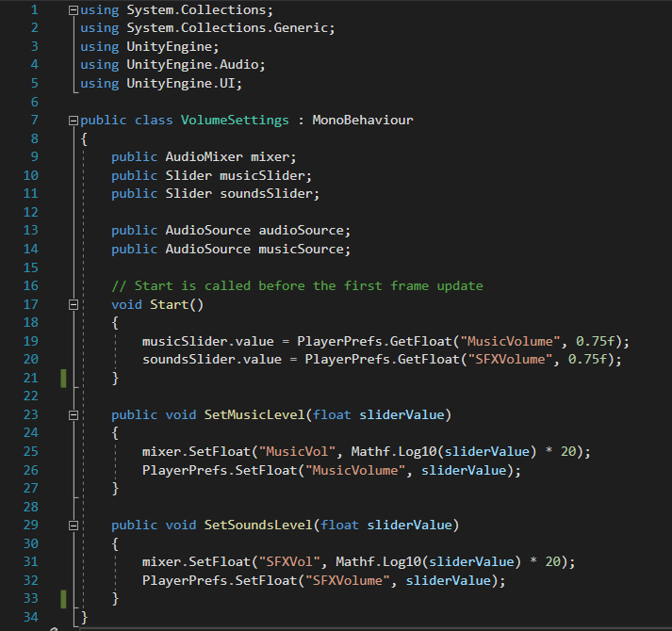Click the 'audioSource;' field declaration
The image size is (672, 631).
coord(304,231)
